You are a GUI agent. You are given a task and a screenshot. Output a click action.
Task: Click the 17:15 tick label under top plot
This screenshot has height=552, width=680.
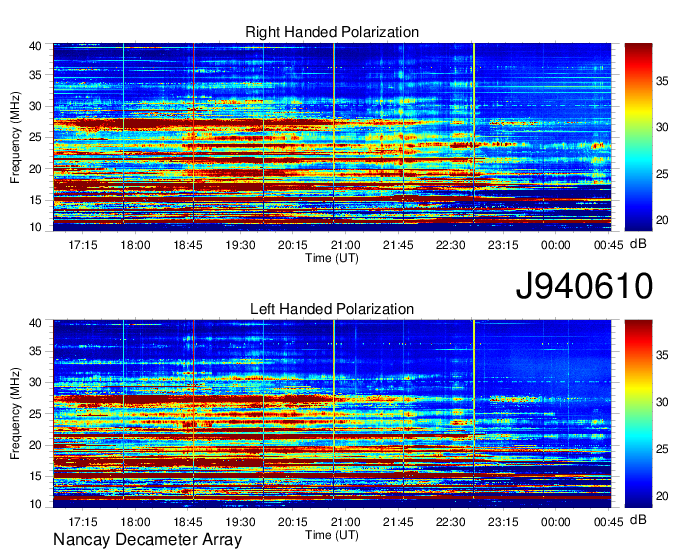[x=82, y=245]
